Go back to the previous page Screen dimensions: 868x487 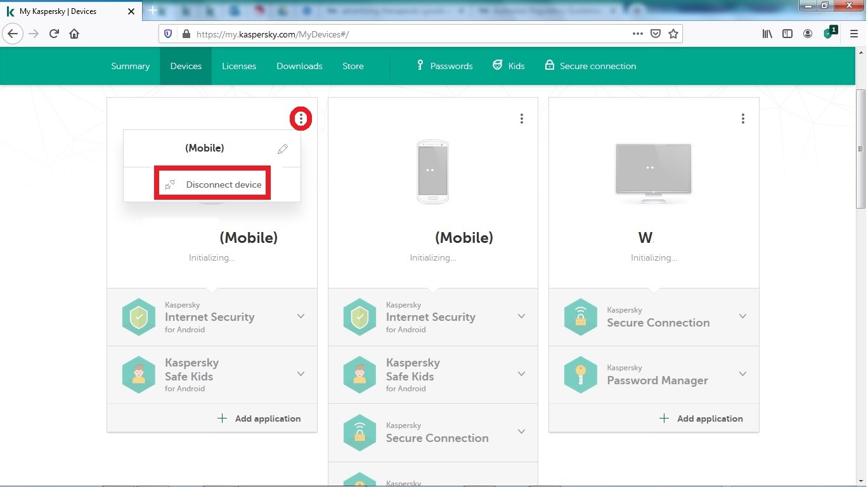coord(13,34)
